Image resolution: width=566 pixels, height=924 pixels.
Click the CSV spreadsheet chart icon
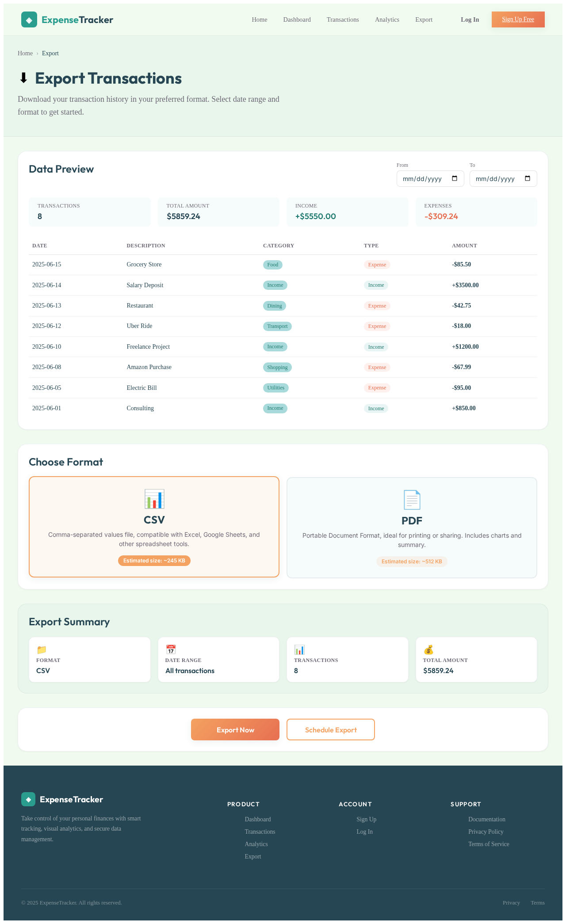pos(154,499)
